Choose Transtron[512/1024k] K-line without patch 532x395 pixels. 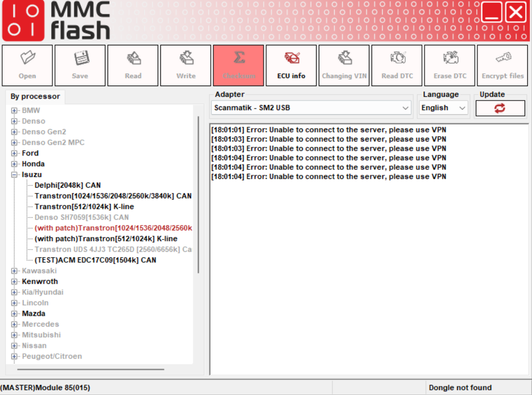click(x=84, y=206)
